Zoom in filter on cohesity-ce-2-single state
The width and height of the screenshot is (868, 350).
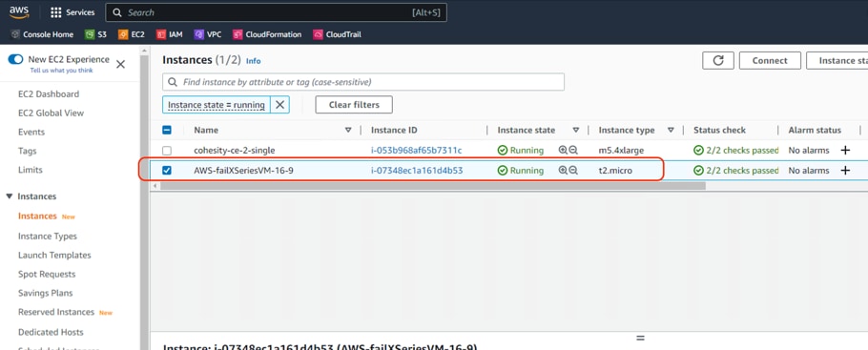click(563, 150)
